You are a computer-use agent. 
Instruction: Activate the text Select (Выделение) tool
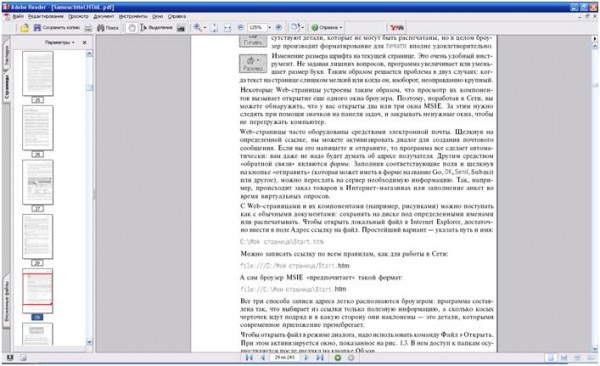point(157,28)
